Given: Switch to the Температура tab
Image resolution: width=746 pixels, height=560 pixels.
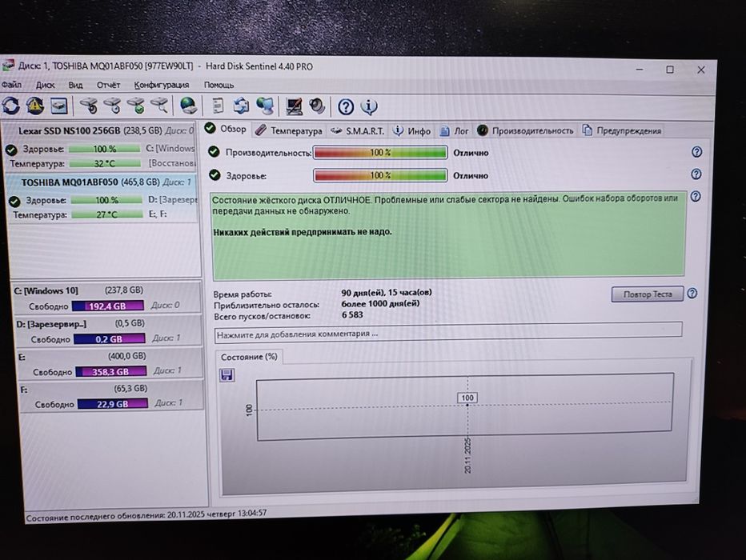Looking at the screenshot, I should [x=288, y=130].
